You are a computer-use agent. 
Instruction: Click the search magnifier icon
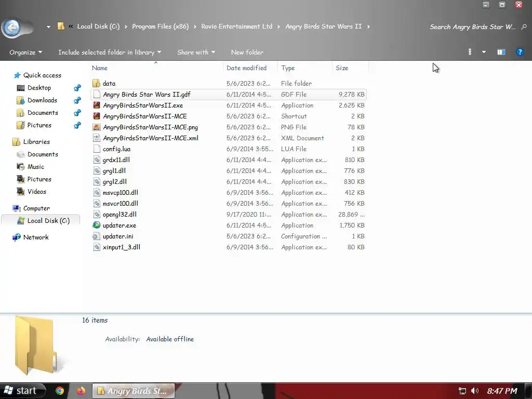pyautogui.click(x=524, y=27)
